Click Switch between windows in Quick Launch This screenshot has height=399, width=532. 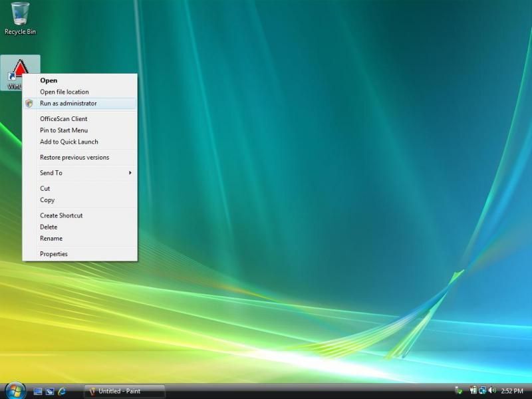[x=50, y=391]
